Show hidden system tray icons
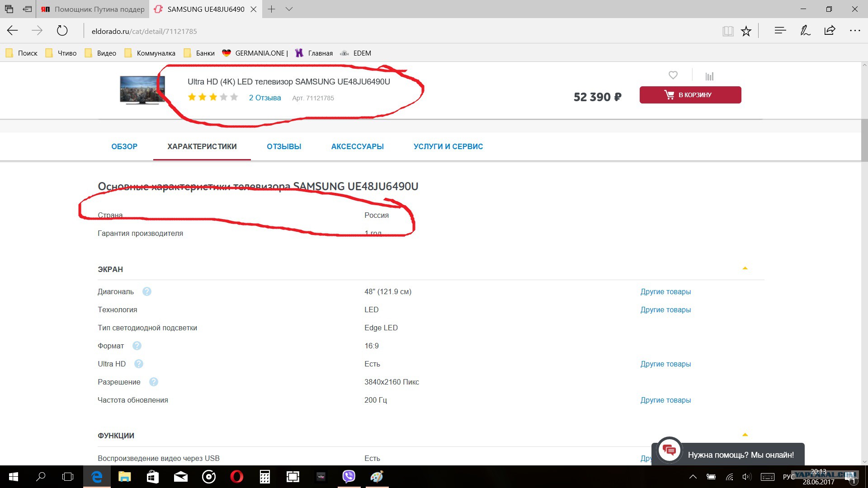Viewport: 868px width, 488px height. coord(693,477)
